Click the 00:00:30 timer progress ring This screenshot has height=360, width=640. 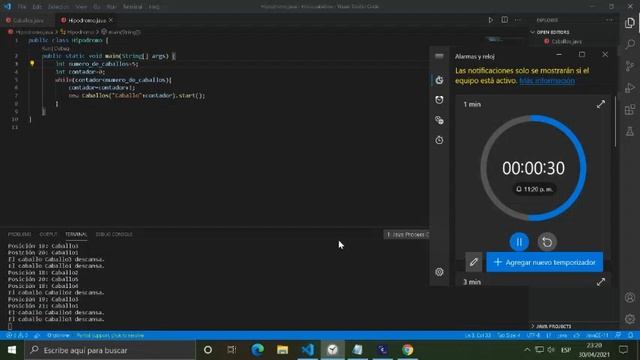coord(533,168)
